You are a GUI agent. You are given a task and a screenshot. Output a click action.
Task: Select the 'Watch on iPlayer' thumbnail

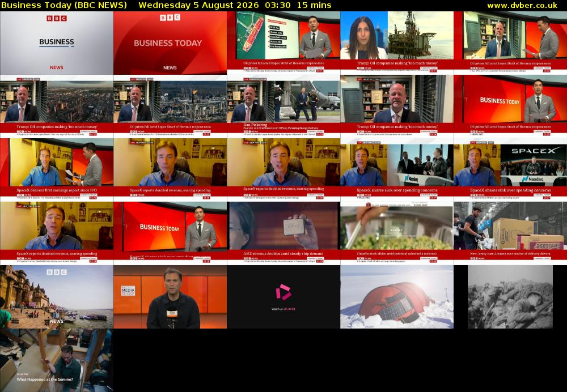point(283,297)
